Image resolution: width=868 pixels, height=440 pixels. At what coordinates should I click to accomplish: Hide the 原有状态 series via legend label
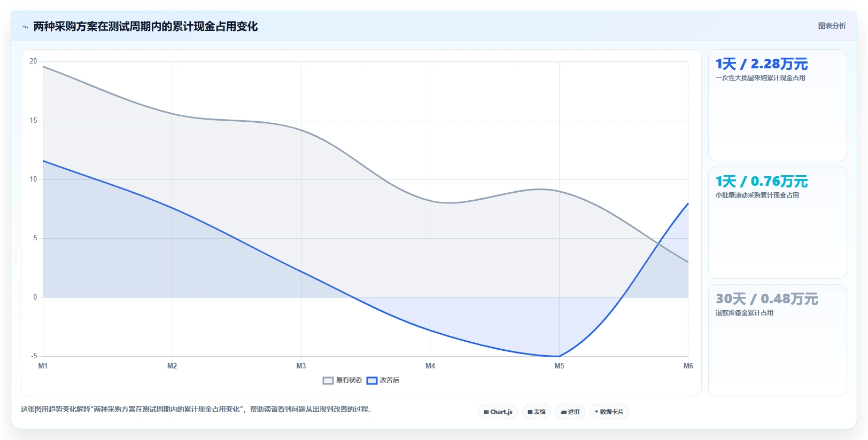[x=349, y=380]
